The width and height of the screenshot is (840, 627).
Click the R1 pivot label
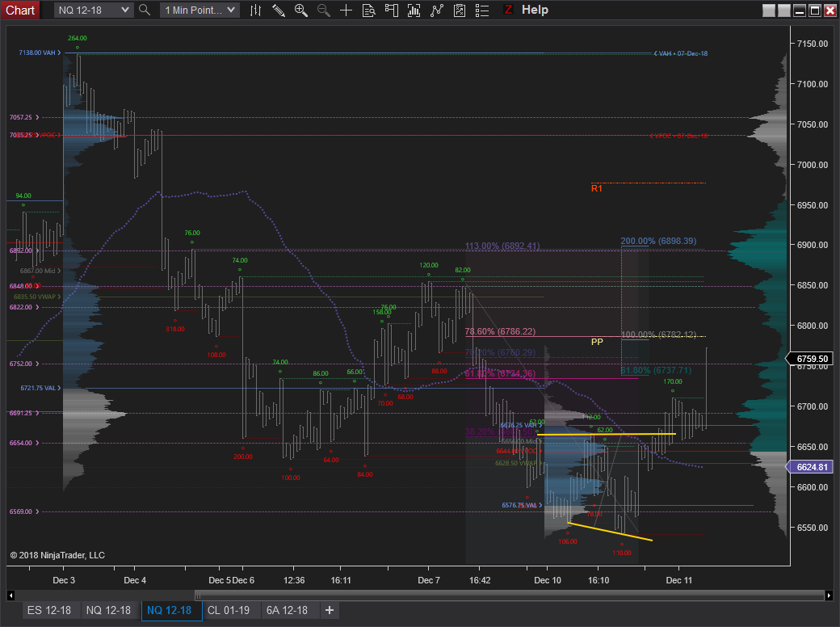click(597, 188)
